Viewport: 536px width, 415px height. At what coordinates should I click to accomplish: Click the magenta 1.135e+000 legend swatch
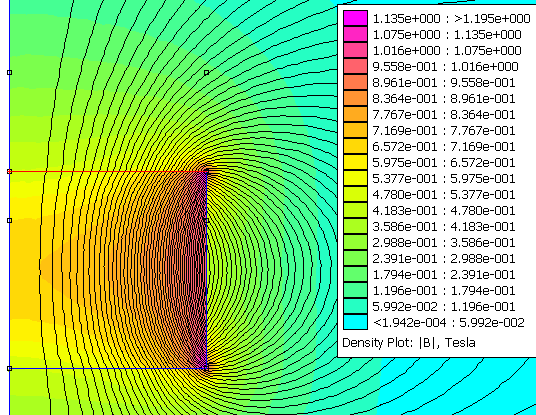[x=355, y=18]
